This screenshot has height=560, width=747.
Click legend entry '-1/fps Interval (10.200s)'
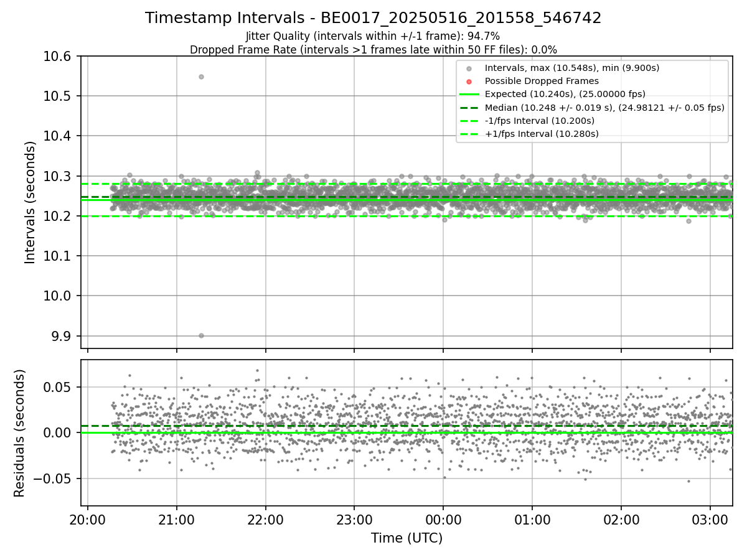[x=540, y=121]
